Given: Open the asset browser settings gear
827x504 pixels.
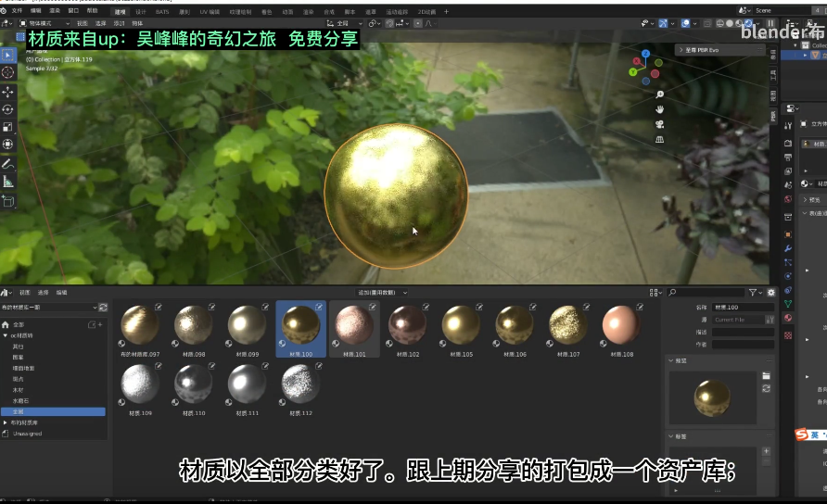Looking at the screenshot, I should (x=771, y=293).
